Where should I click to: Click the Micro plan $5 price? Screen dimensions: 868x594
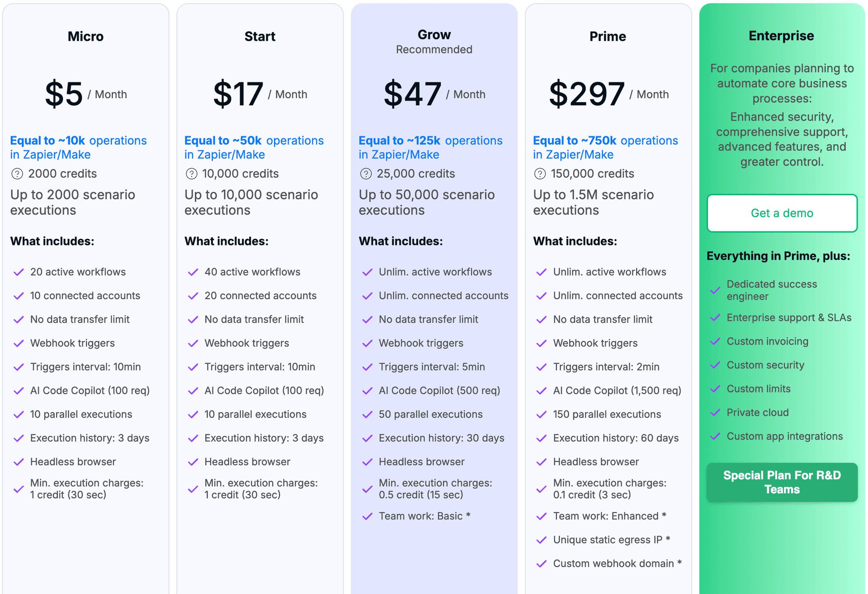[64, 94]
